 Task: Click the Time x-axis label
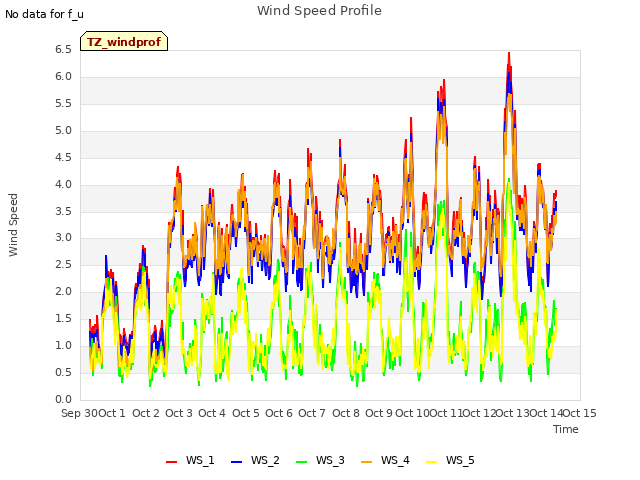566,429
